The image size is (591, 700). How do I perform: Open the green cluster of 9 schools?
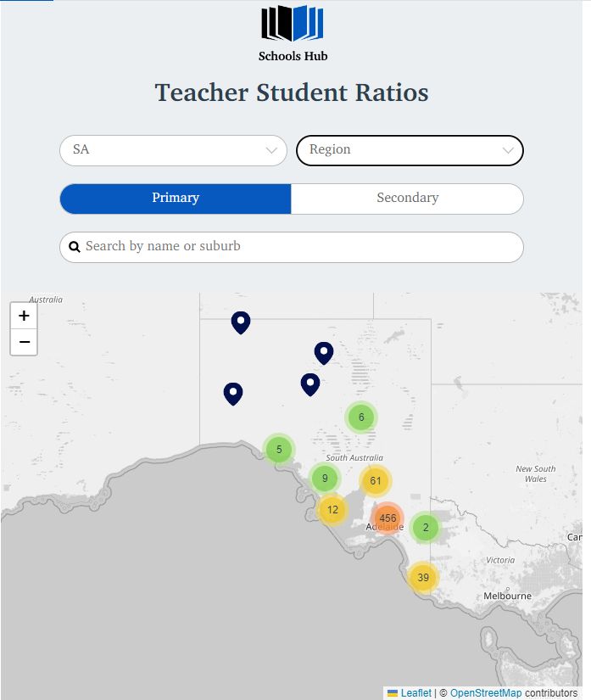pyautogui.click(x=324, y=479)
